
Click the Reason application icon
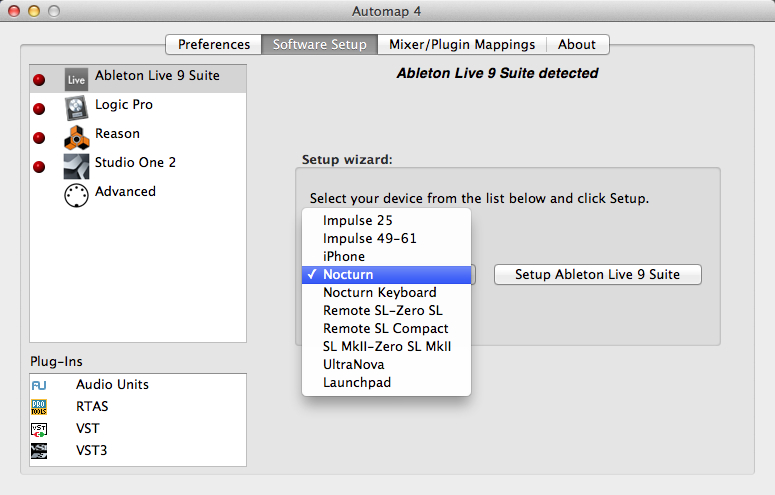[77, 137]
